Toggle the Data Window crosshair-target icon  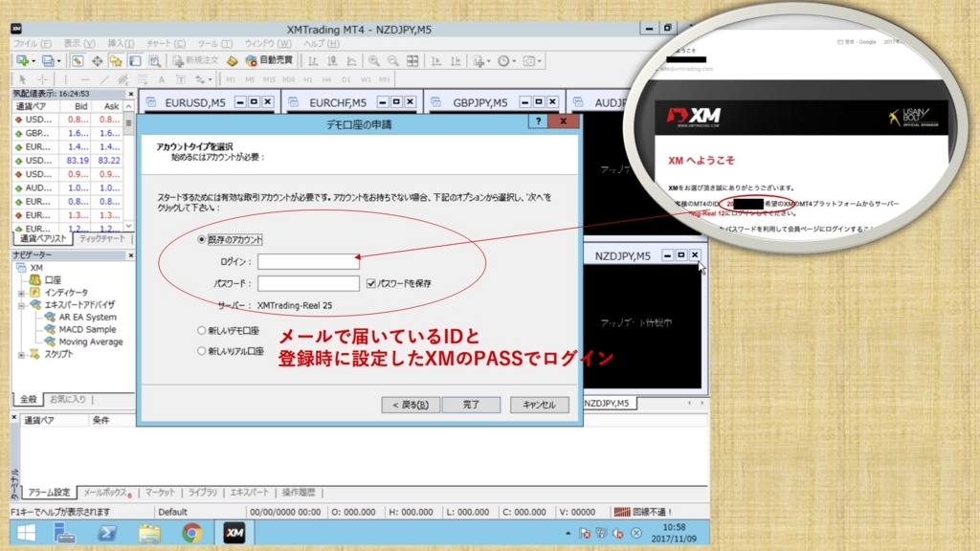(x=97, y=60)
